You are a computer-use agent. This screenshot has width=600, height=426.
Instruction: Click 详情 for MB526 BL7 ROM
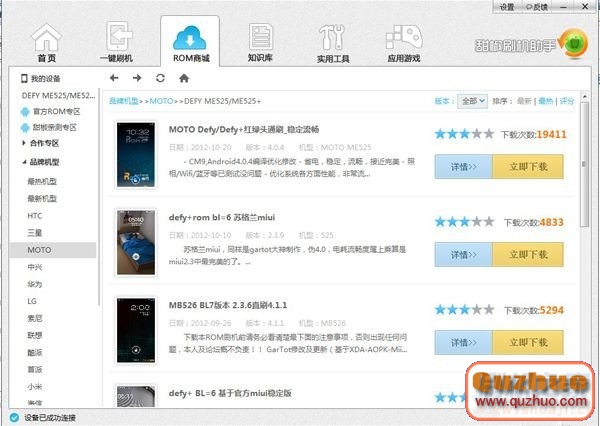[463, 342]
